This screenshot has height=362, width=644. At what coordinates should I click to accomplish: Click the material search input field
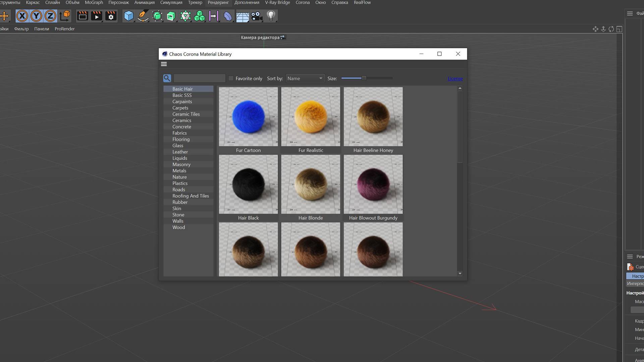pyautogui.click(x=199, y=78)
